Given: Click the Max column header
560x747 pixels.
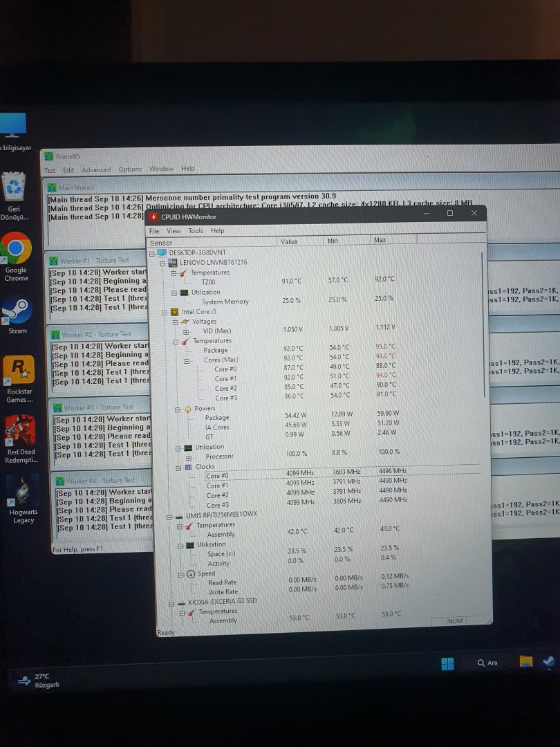Looking at the screenshot, I should [393, 240].
